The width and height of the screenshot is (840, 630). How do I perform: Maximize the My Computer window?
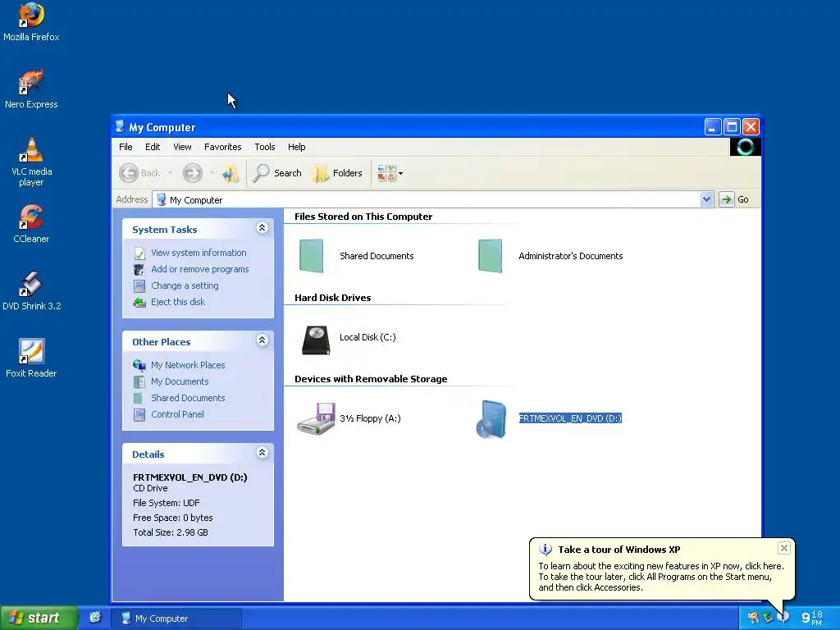[732, 127]
